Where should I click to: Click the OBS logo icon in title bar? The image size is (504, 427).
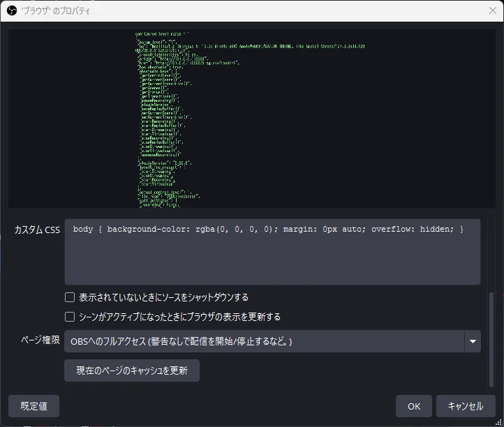[x=12, y=11]
